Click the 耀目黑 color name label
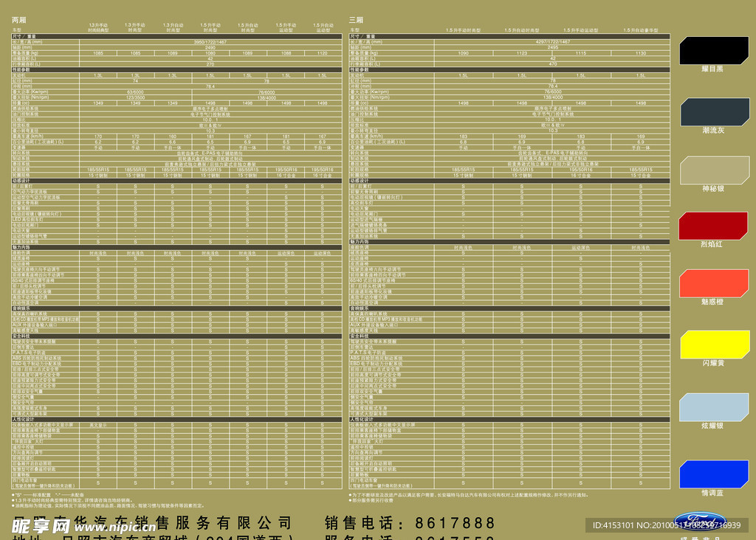This screenshot has width=756, height=540. (x=712, y=69)
